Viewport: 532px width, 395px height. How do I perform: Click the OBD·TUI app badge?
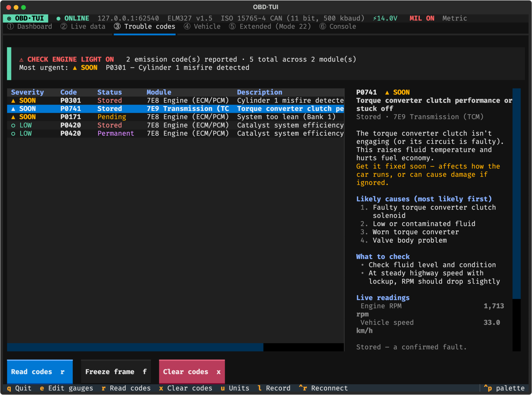point(26,18)
